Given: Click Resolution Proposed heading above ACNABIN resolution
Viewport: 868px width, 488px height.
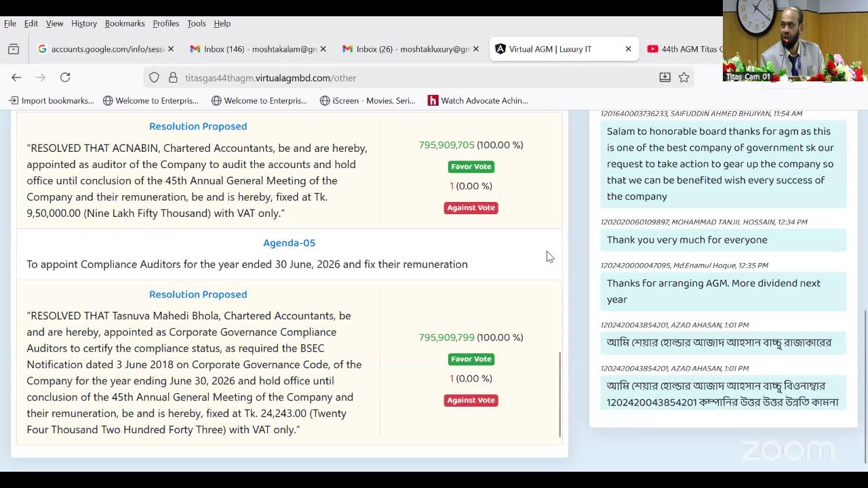Looking at the screenshot, I should click(x=198, y=126).
